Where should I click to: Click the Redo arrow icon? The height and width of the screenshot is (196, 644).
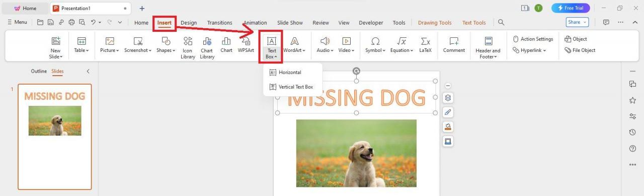109,22
